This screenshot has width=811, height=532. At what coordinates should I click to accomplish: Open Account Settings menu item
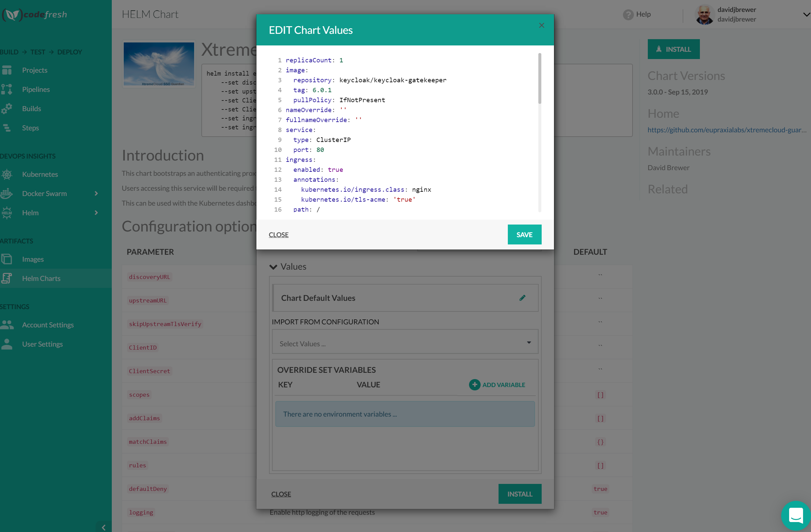(48, 324)
